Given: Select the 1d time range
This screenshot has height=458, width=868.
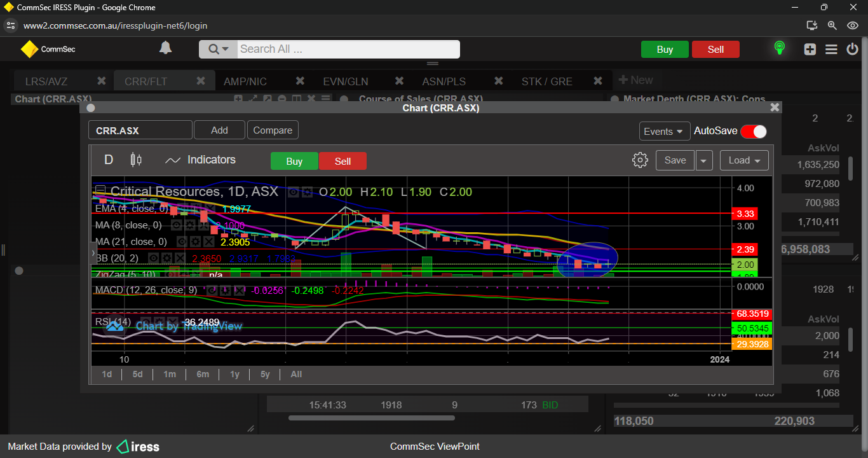Looking at the screenshot, I should point(107,374).
